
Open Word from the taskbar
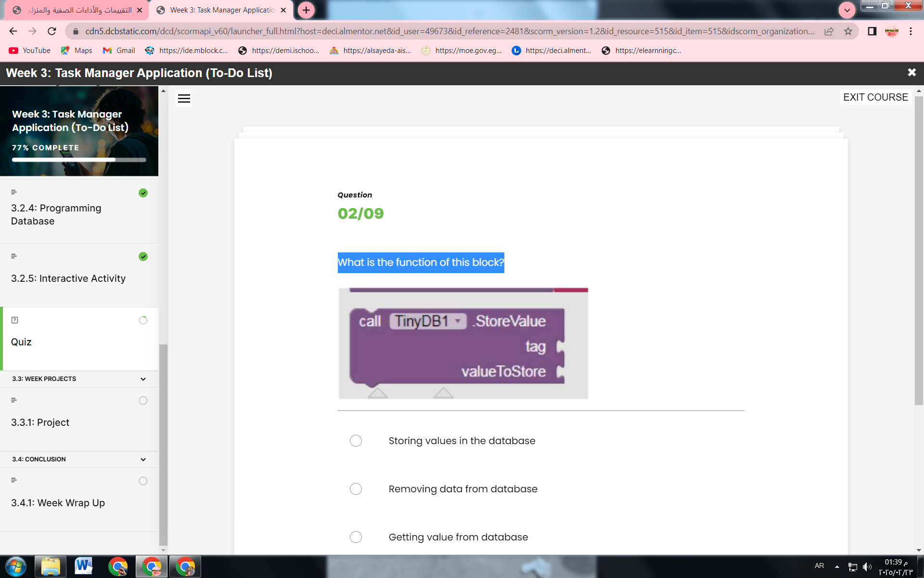tap(84, 566)
